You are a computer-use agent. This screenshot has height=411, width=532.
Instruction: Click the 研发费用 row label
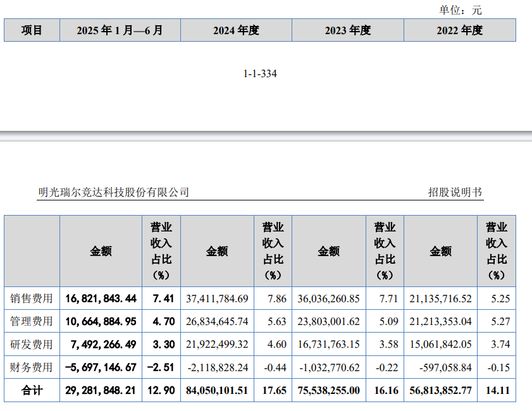(x=32, y=345)
